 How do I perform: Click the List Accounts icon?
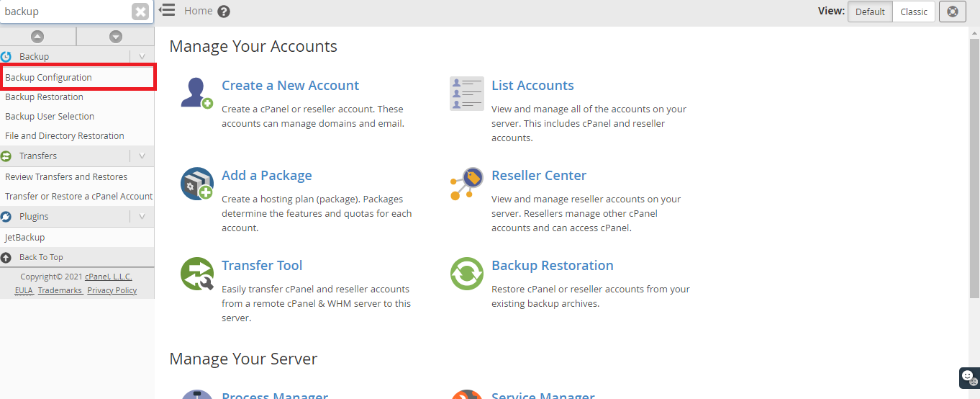click(467, 93)
